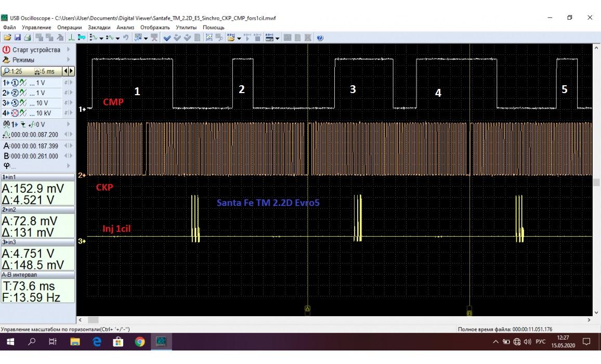Click the Режимы modes icon
The width and height of the screenshot is (601, 364).
point(6,60)
